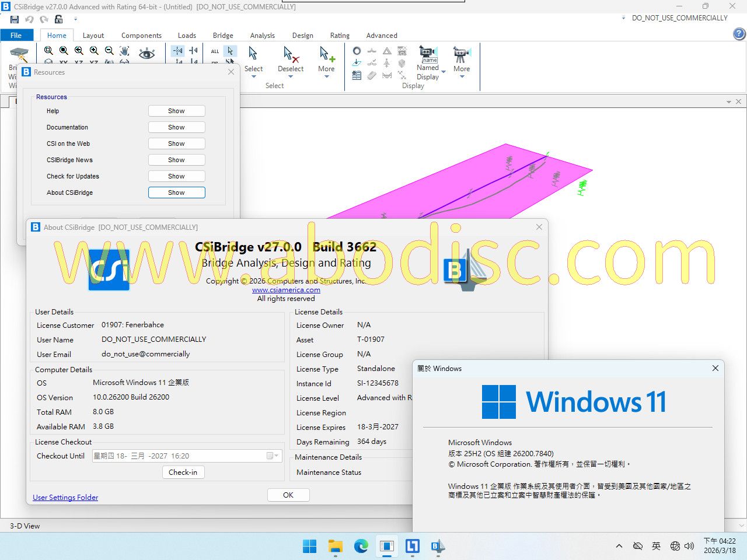Screen dimensions: 747x560
Task: Toggle the model lock padlock icon
Action: [58, 19]
